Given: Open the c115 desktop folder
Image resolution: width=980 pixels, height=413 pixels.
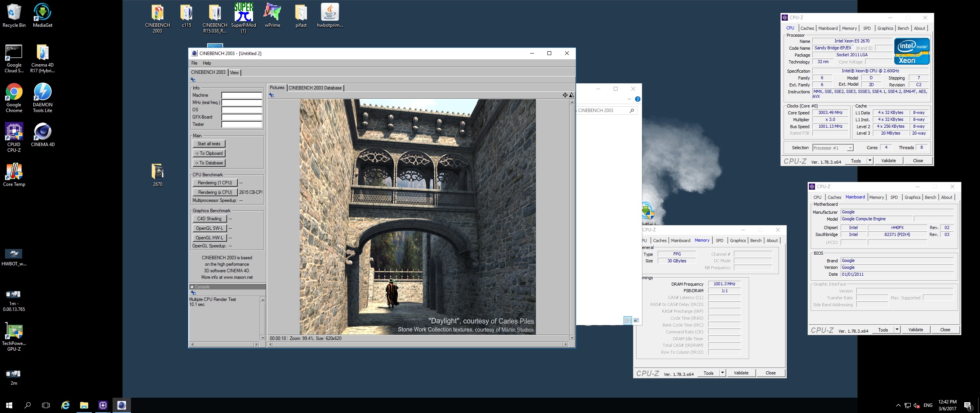Looking at the screenshot, I should pos(186,16).
